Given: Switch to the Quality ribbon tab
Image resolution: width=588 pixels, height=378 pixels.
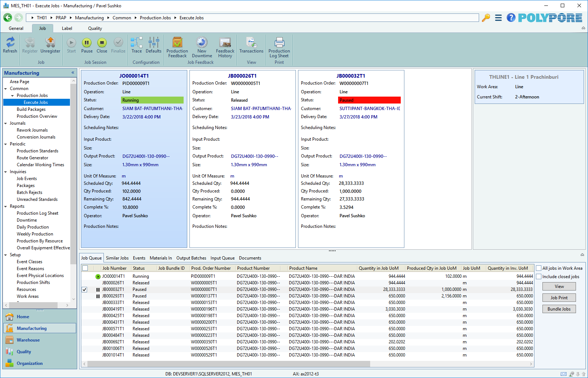Looking at the screenshot, I should [x=95, y=28].
